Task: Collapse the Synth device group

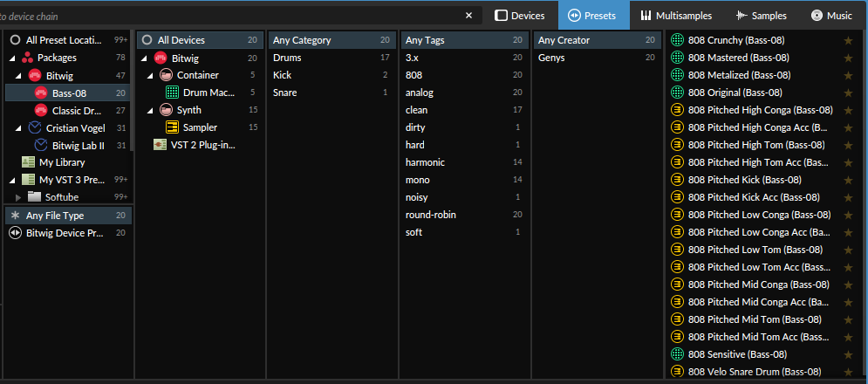Action: 150,110
